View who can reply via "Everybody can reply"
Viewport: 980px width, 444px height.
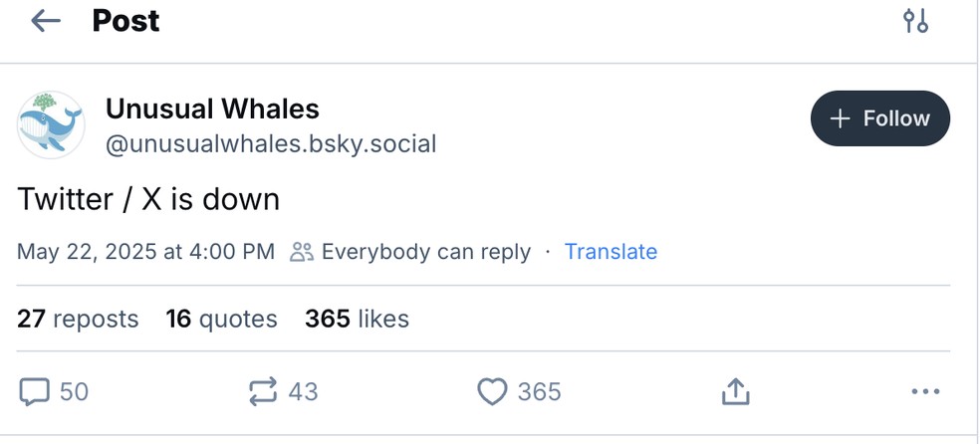click(425, 252)
